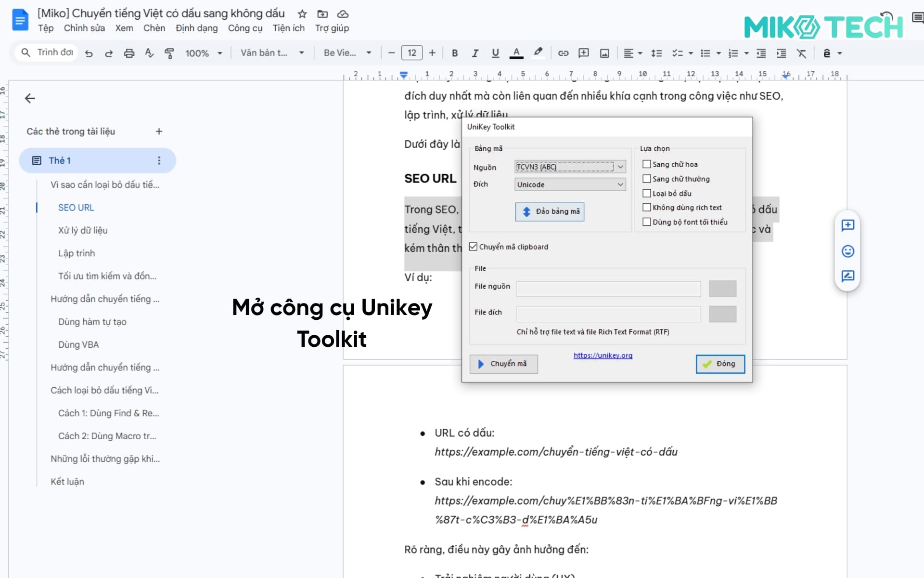Decrease indent of paragraph
Viewport: 924px width, 578px height.
(761, 53)
